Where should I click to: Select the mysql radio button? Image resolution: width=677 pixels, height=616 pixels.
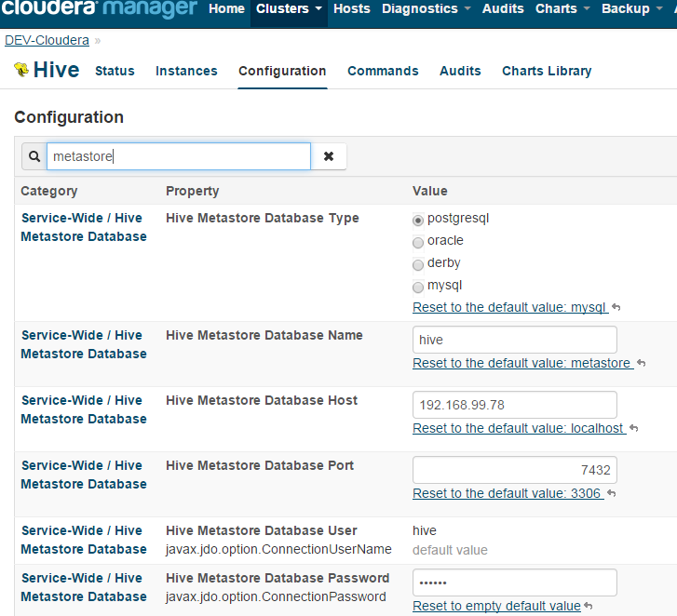pos(418,287)
